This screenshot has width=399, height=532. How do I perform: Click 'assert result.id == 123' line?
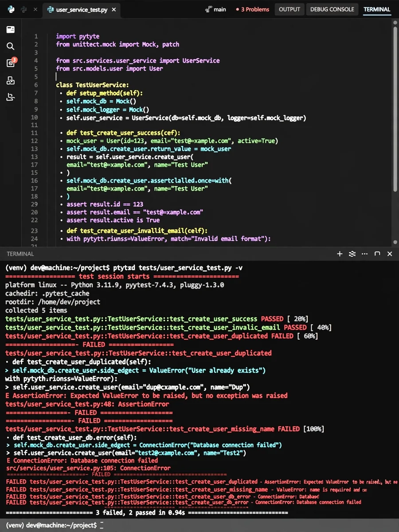pyautogui.click(x=105, y=204)
